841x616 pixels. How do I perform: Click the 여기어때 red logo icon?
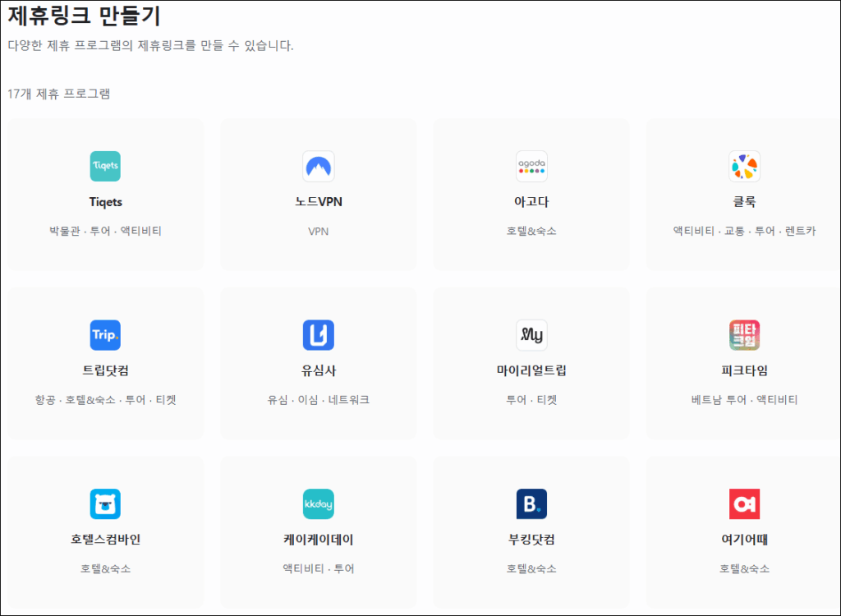click(744, 503)
